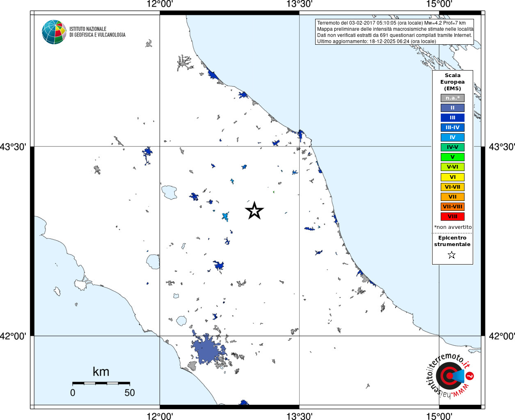Click the top 15°00' longitude label
This screenshot has height=420, width=515.
tap(439, 4)
